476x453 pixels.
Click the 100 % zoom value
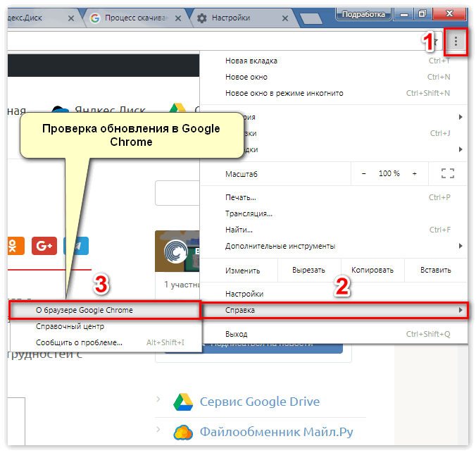[389, 173]
